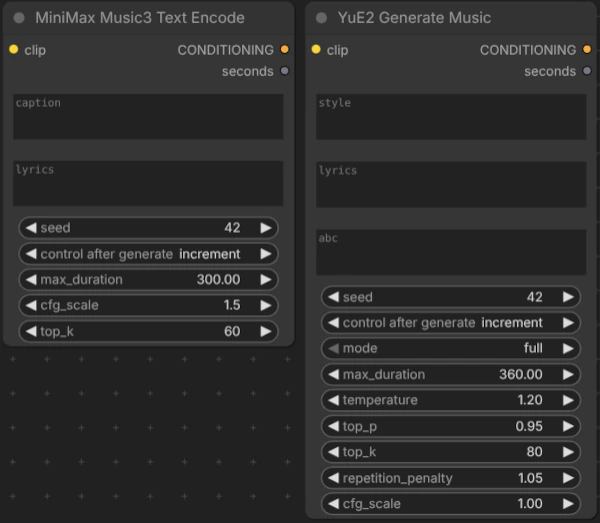Screen dimensions: 600x523
Task: Previous control after generate option in MiniMax node
Action: [x=31, y=254]
